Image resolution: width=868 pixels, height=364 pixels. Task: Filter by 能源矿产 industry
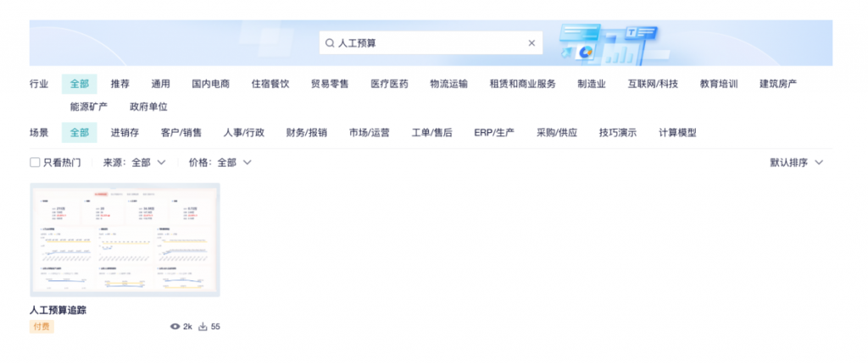(x=88, y=107)
